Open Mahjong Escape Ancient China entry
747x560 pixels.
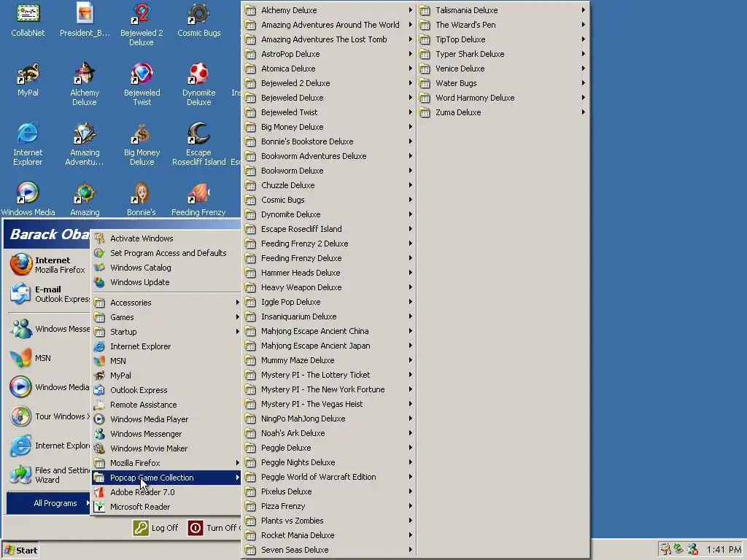click(x=329, y=331)
